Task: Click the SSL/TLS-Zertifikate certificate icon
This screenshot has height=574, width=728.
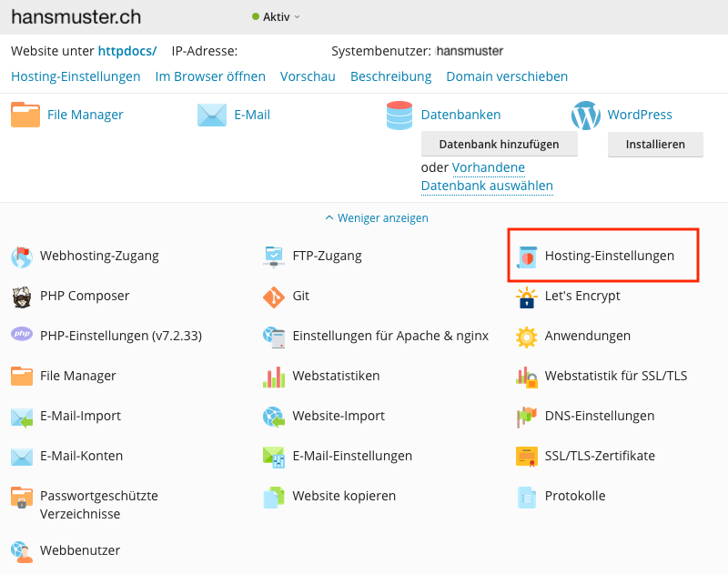Action: click(x=526, y=457)
